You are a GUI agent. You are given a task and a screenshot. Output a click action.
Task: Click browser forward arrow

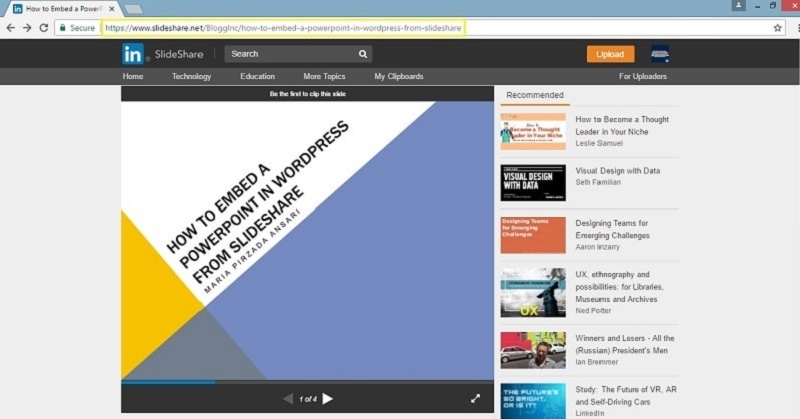click(x=27, y=28)
